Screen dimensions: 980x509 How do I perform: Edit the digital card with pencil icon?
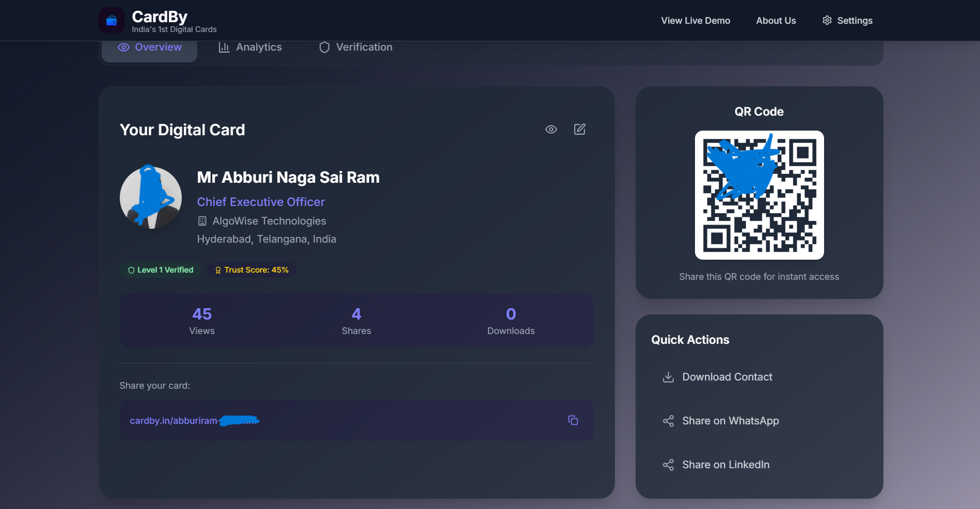tap(580, 129)
